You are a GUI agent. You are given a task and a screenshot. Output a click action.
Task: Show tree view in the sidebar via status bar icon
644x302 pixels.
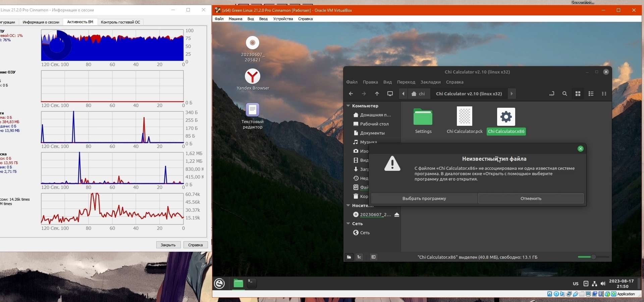coord(360,257)
